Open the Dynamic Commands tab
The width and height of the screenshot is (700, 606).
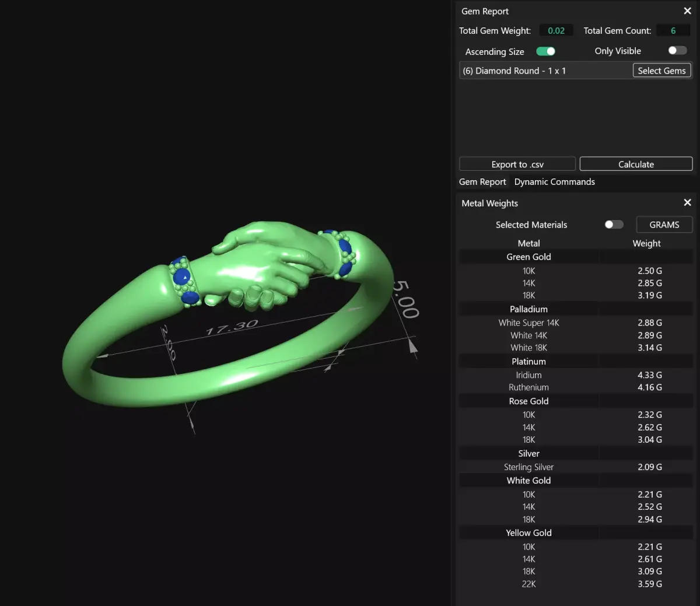pyautogui.click(x=555, y=182)
